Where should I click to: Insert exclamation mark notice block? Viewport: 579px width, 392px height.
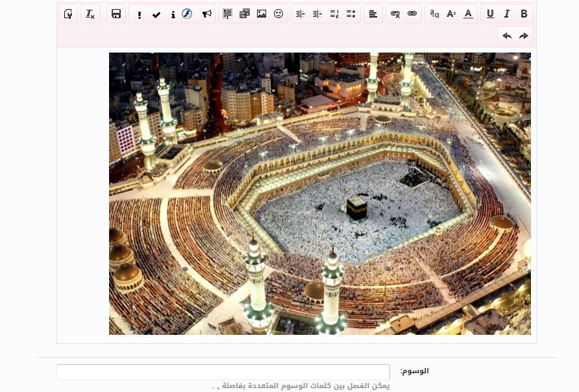coord(139,14)
